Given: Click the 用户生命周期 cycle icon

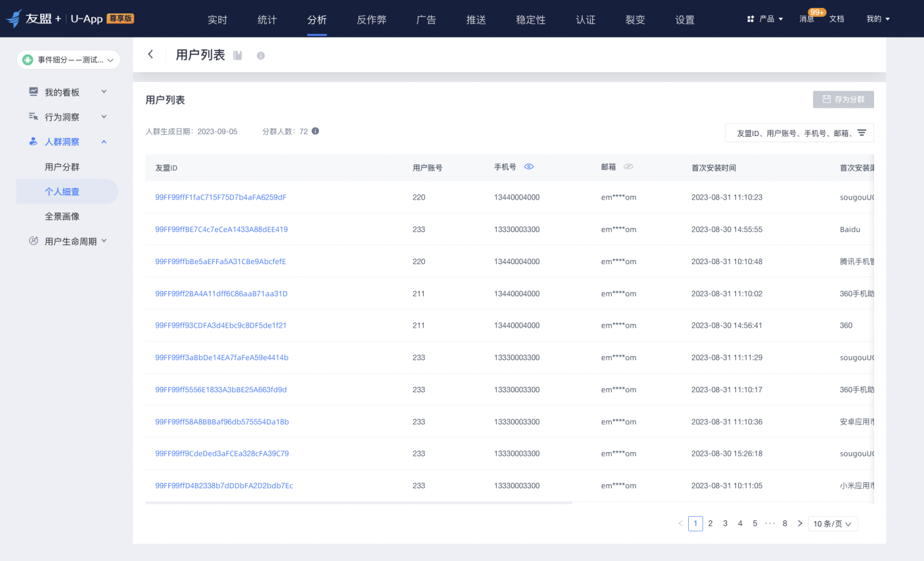Looking at the screenshot, I should (x=33, y=241).
